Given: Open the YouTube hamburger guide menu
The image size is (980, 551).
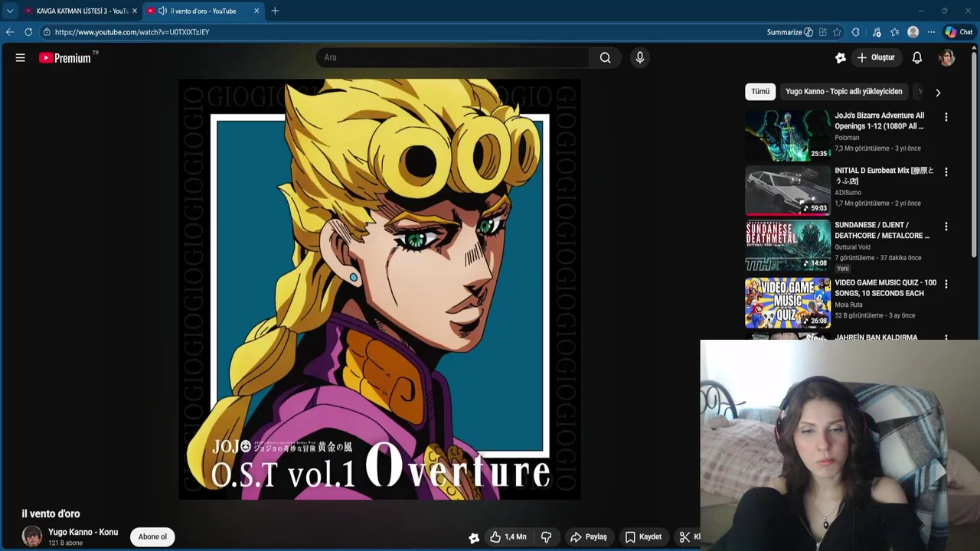Looking at the screenshot, I should [21, 57].
